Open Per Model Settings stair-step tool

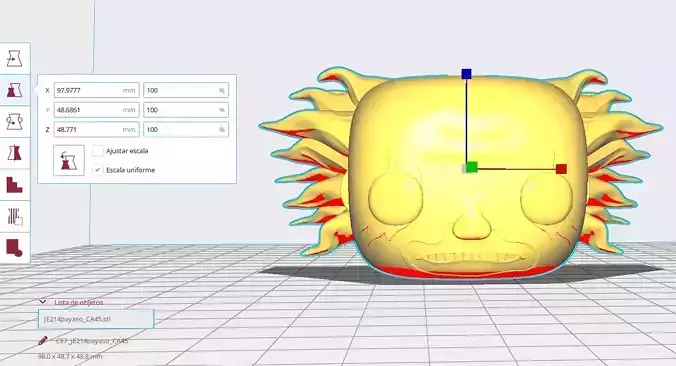[14, 185]
